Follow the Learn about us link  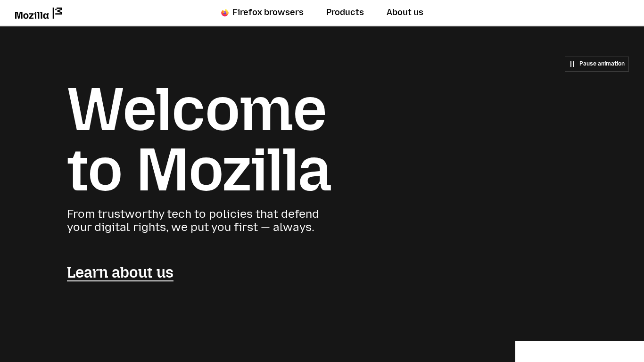click(x=120, y=272)
